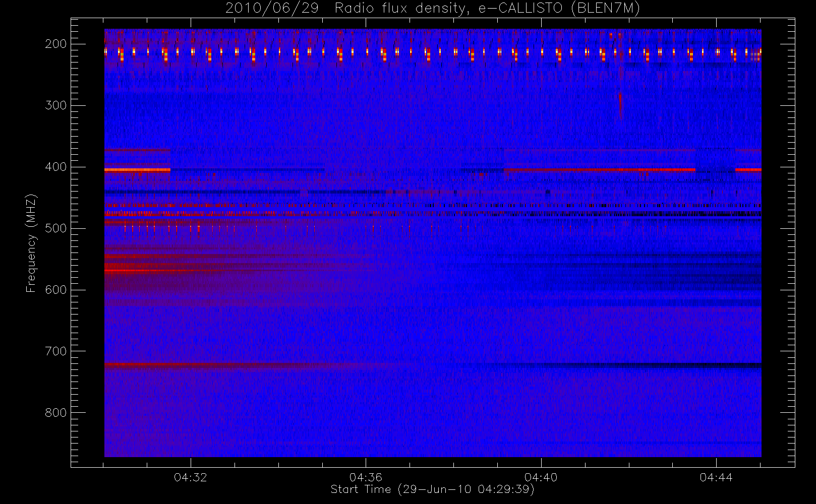816x504 pixels.
Task: Click the 04:32 time tick label
Action: click(191, 477)
